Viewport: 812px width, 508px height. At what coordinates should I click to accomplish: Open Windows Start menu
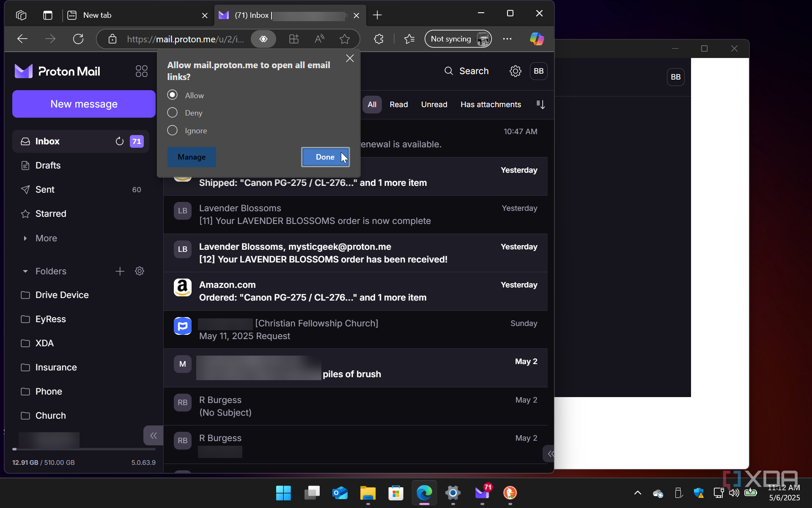pos(283,493)
